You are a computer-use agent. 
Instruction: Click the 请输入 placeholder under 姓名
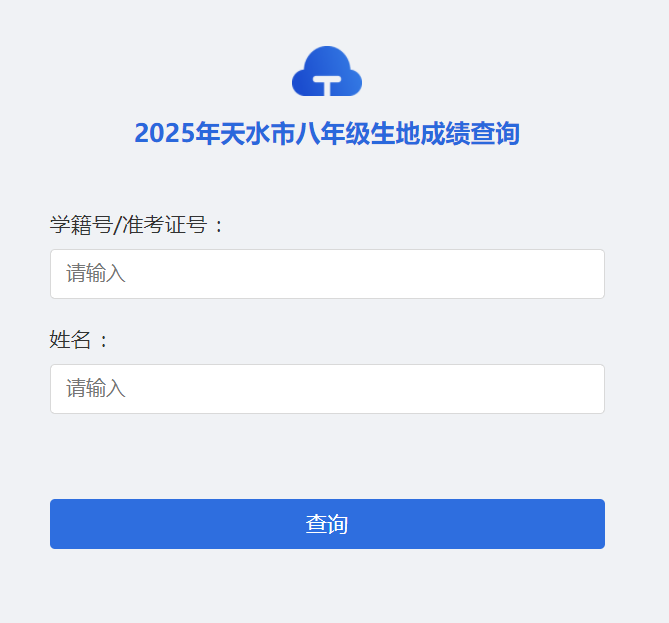pyautogui.click(x=96, y=389)
